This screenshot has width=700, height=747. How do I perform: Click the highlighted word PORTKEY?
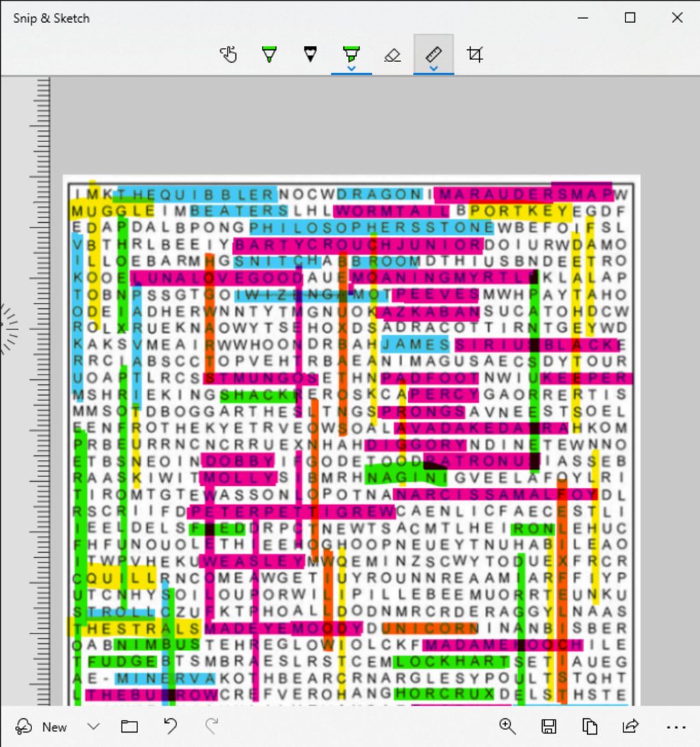coord(520,210)
